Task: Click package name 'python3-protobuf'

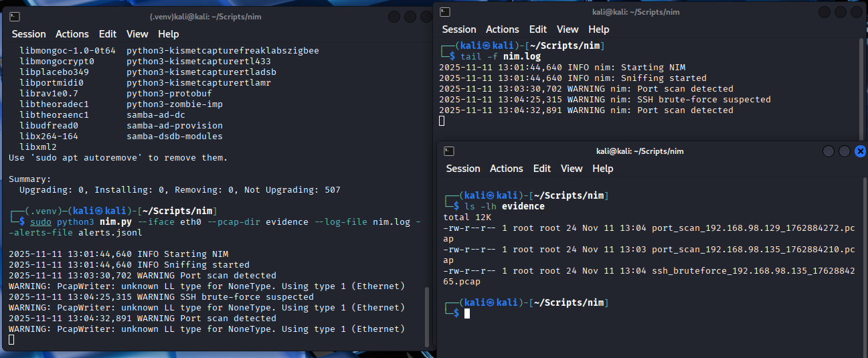Action: point(169,93)
